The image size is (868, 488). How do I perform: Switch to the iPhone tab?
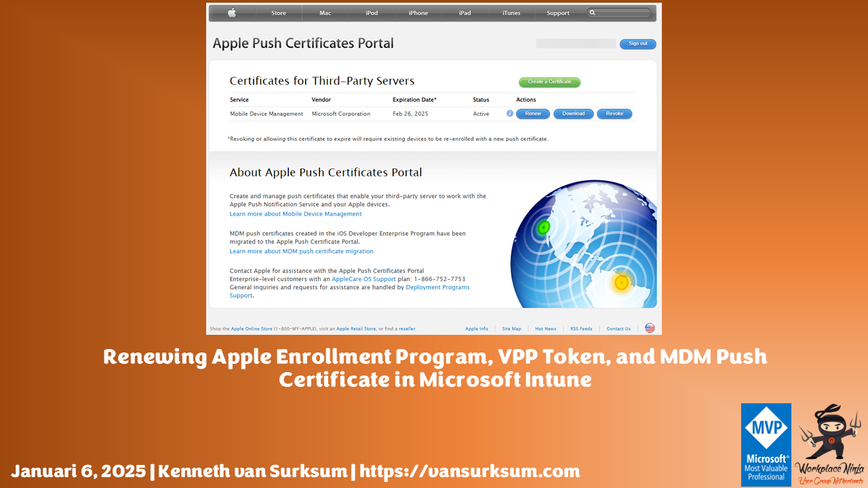pos(418,13)
